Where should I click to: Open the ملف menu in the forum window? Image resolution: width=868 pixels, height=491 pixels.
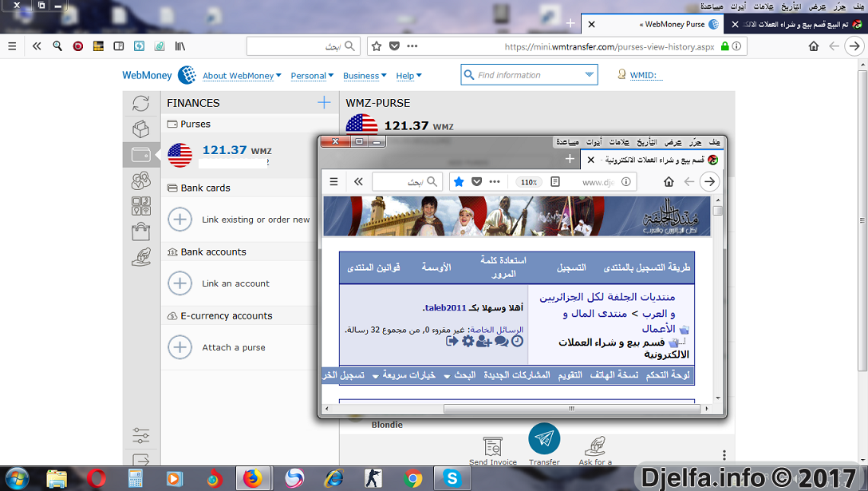coord(715,142)
